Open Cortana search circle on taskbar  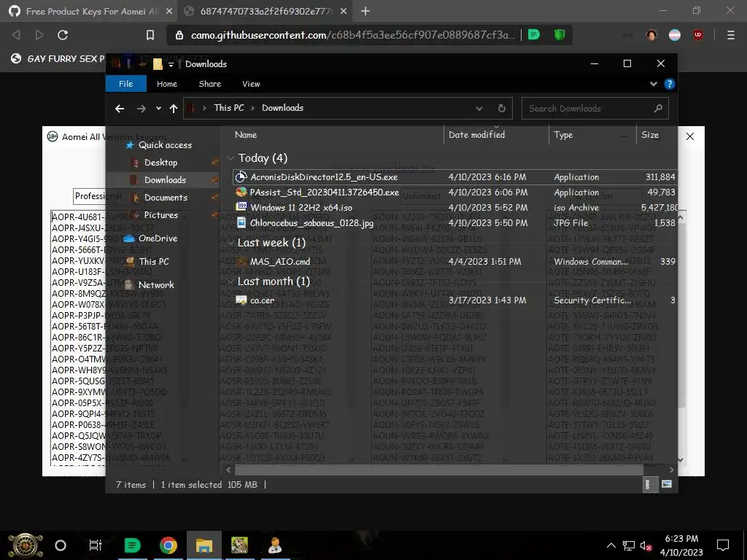tap(61, 545)
